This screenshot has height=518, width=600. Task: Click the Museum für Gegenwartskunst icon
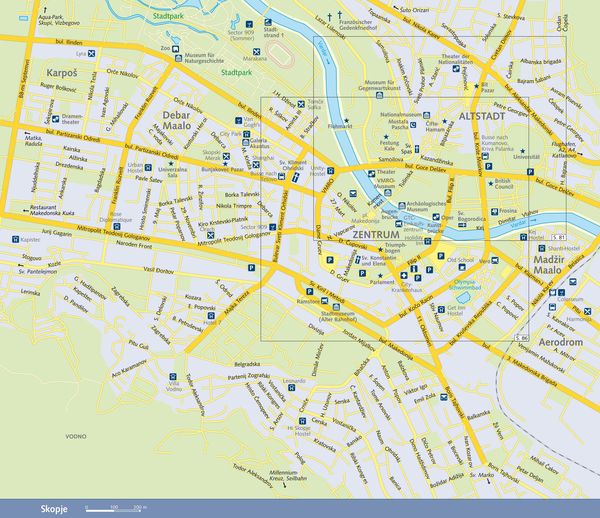click(379, 95)
